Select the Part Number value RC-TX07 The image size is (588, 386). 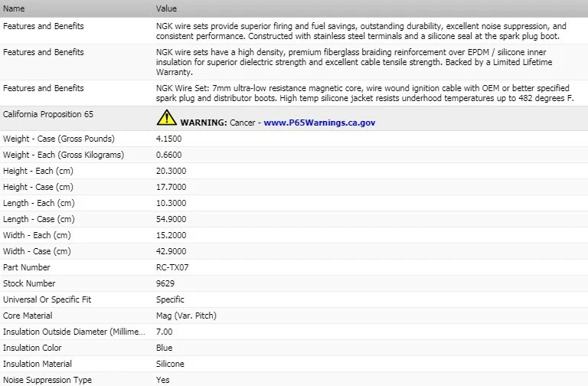click(x=172, y=267)
